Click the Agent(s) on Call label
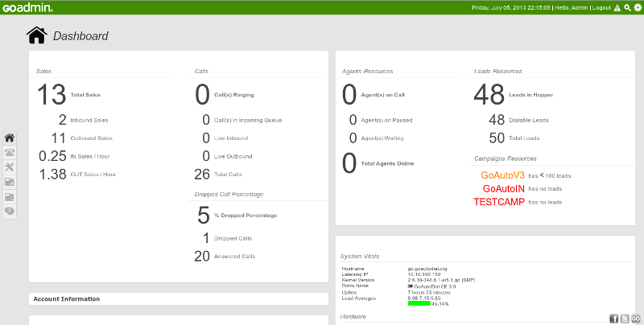Screen dimensions: 644x325 (x=383, y=95)
